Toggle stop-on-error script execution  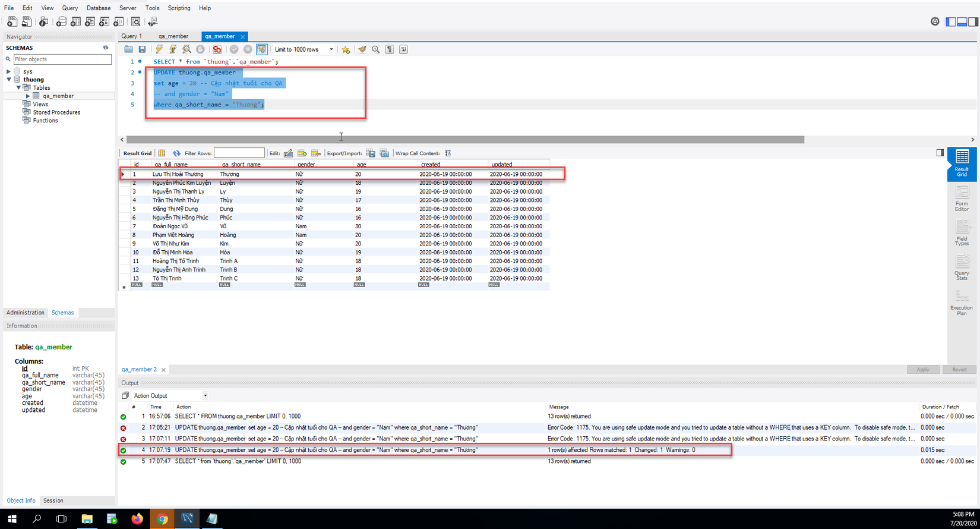pyautogui.click(x=217, y=49)
